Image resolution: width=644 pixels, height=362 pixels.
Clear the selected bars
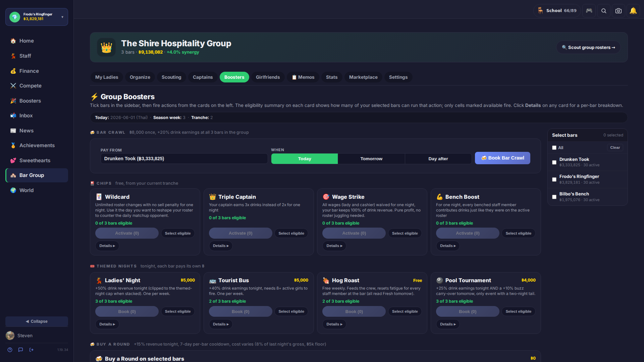(x=615, y=148)
